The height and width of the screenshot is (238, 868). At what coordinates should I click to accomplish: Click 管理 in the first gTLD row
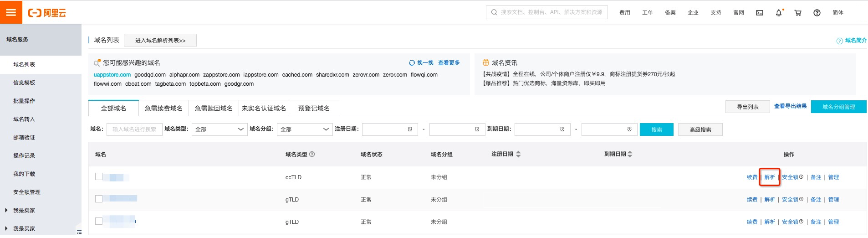pos(833,200)
